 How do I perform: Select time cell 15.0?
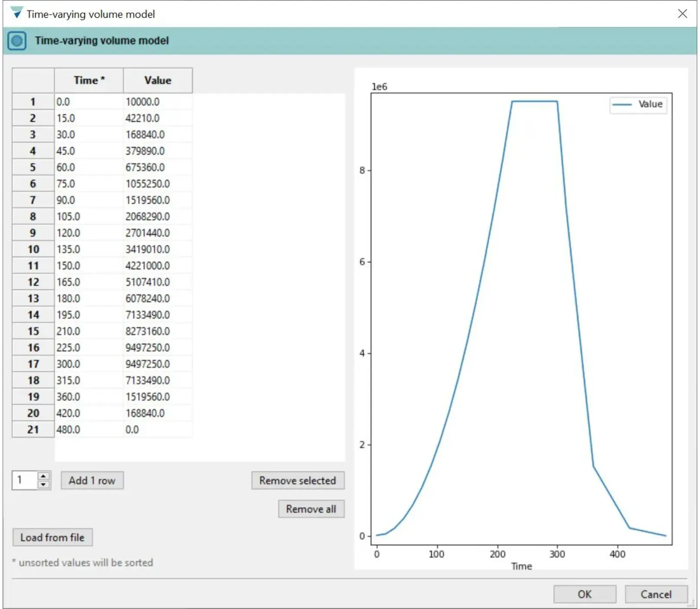(x=89, y=118)
